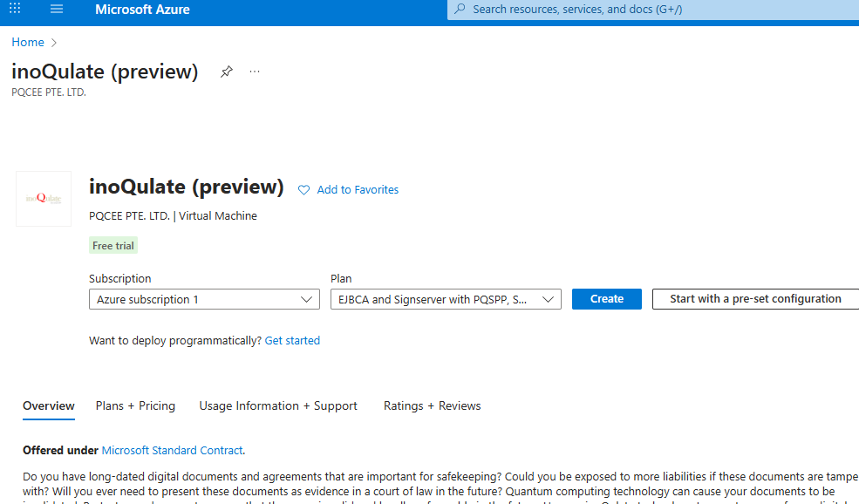Click the inoQulate (preview) page title

click(x=105, y=72)
